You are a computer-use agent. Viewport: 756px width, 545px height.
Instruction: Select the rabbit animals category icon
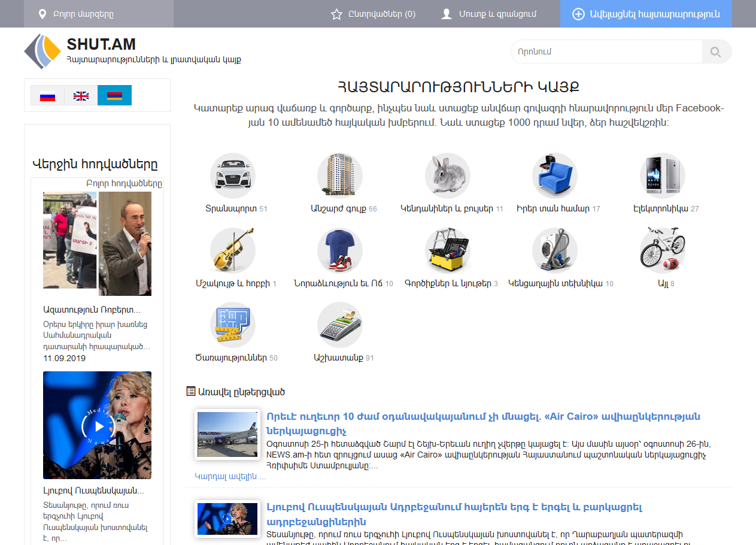click(447, 175)
